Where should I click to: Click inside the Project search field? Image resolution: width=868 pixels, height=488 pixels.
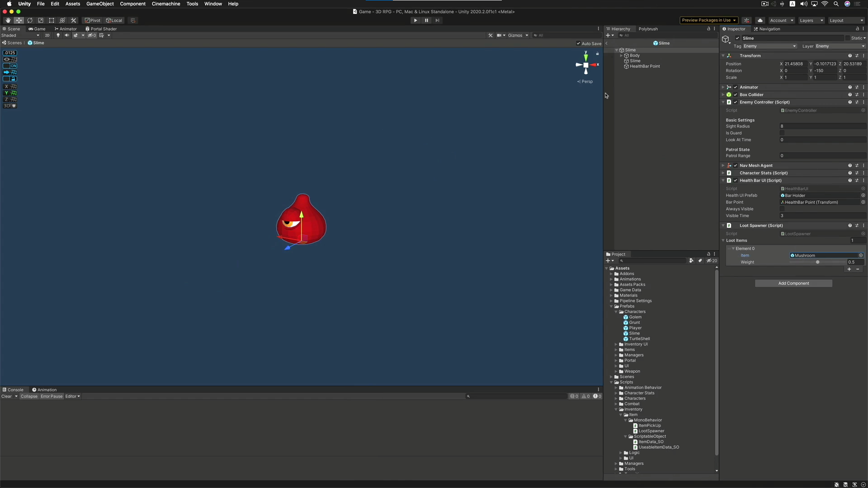coord(652,261)
